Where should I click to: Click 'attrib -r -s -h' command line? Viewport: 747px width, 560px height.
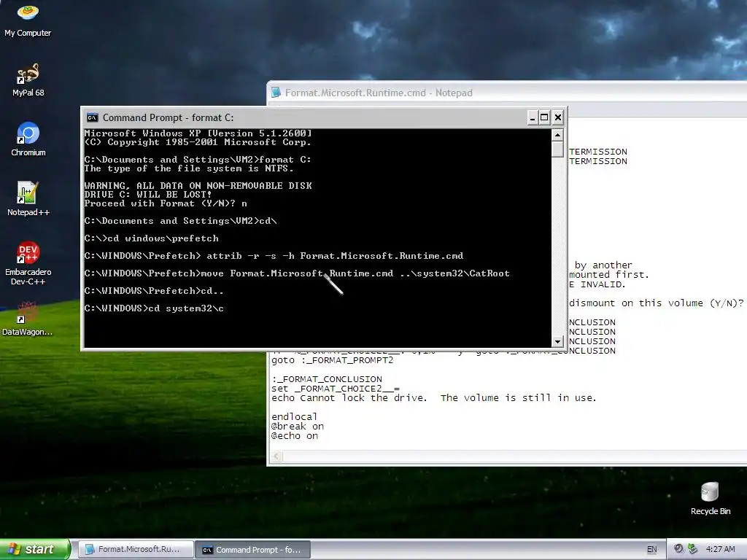(x=274, y=256)
